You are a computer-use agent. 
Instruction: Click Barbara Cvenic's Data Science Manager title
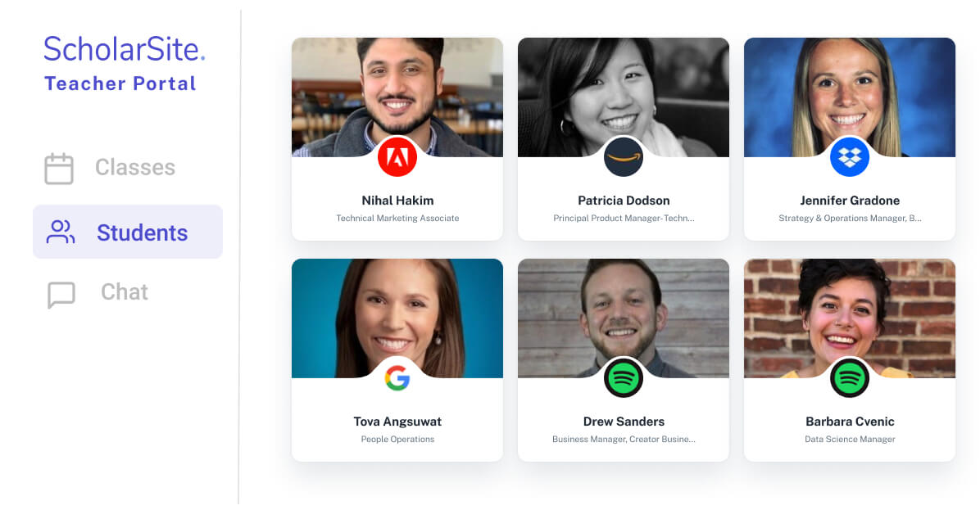pos(850,439)
